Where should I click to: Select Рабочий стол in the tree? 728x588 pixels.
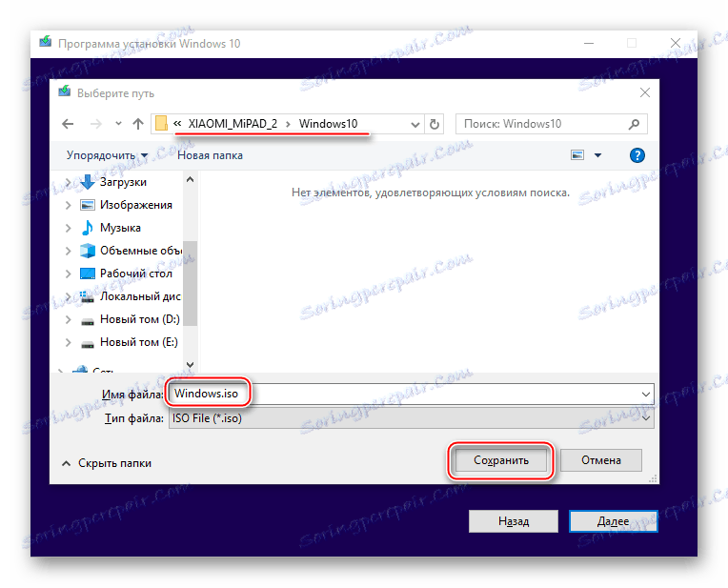pyautogui.click(x=136, y=274)
